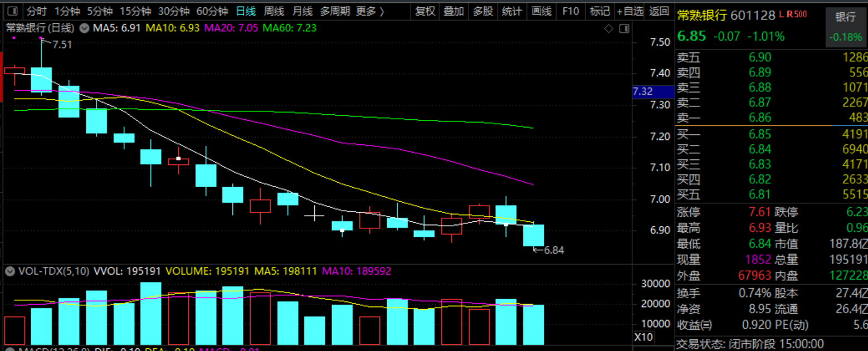This screenshot has width=868, height=351.
Task: Expand the 更多 periods menu
Action: [x=370, y=11]
